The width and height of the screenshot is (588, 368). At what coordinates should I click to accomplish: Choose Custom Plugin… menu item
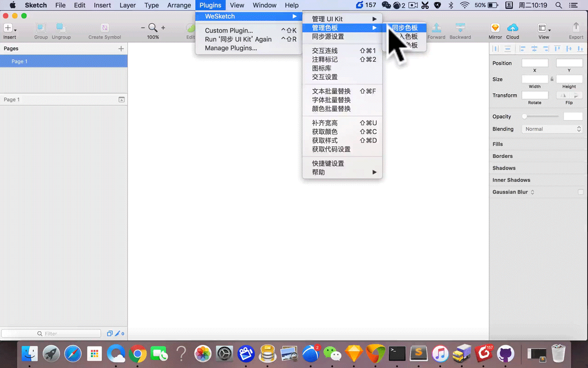(249, 30)
